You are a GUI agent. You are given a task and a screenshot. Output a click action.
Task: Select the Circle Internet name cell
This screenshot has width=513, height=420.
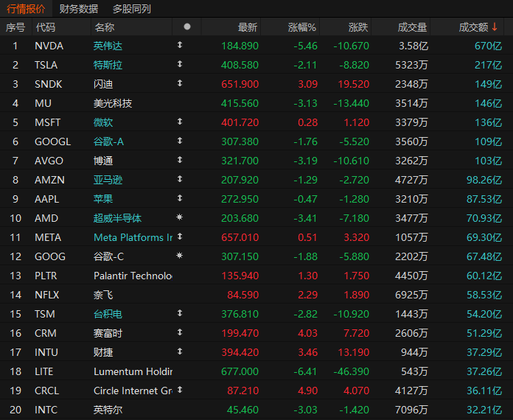tap(133, 391)
